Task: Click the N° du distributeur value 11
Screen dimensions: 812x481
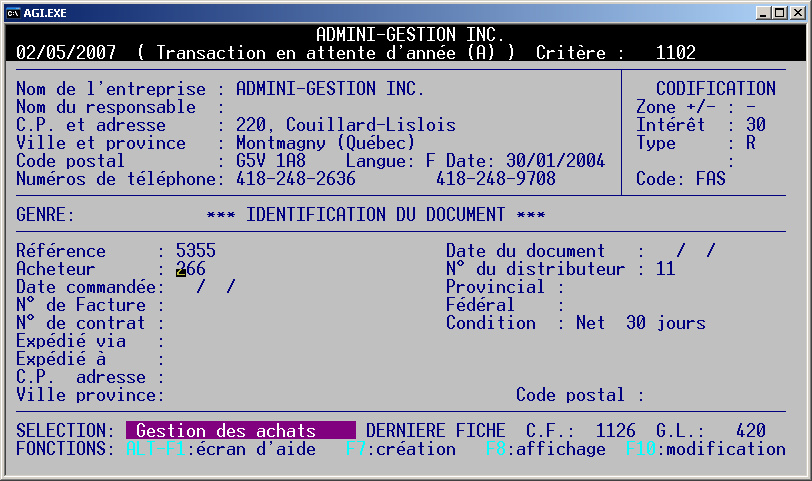Action: click(x=665, y=269)
